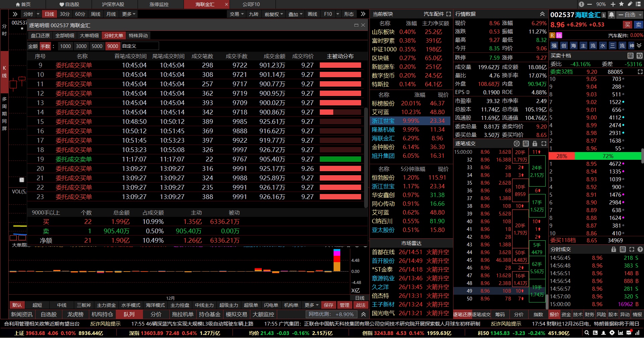The width and height of the screenshot is (644, 338).
Task: Click the 保存 button
Action: pyautogui.click(x=328, y=305)
